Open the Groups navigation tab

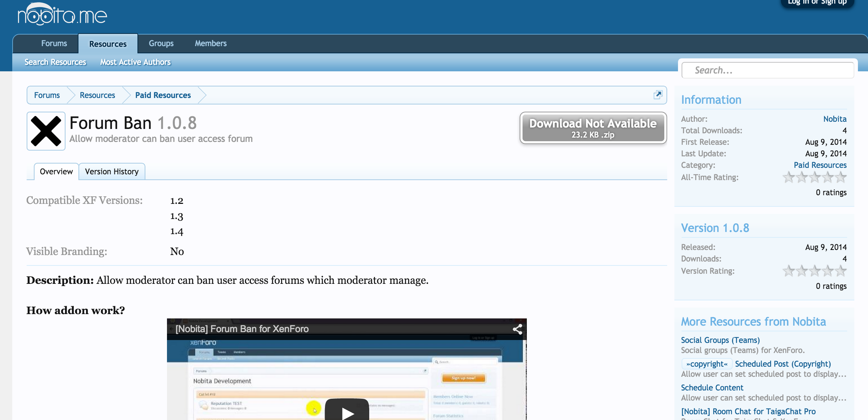tap(161, 43)
